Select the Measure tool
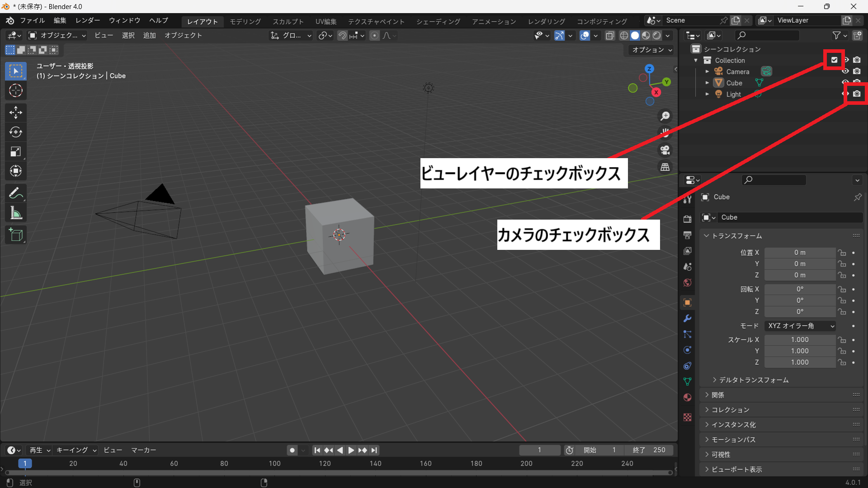The width and height of the screenshot is (868, 488). 16,213
